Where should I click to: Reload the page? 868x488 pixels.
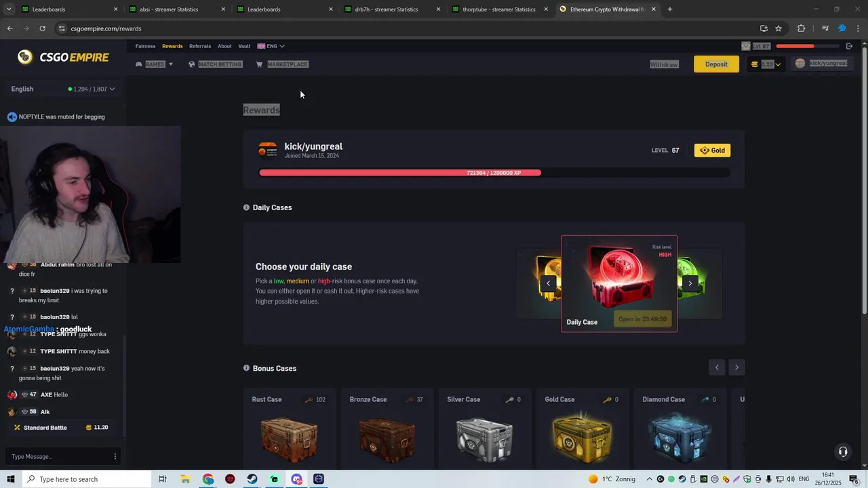[42, 28]
